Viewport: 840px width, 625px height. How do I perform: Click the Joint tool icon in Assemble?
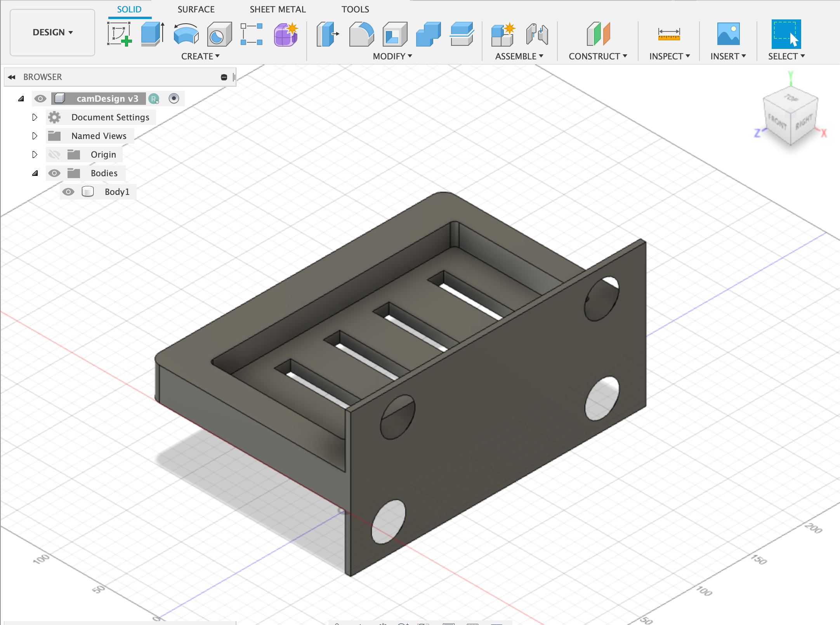[x=537, y=34]
